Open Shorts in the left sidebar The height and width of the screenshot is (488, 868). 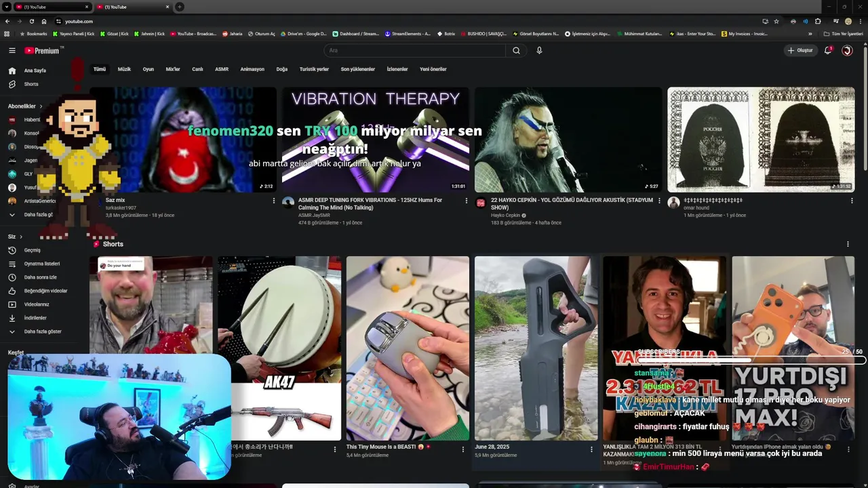pos(31,84)
